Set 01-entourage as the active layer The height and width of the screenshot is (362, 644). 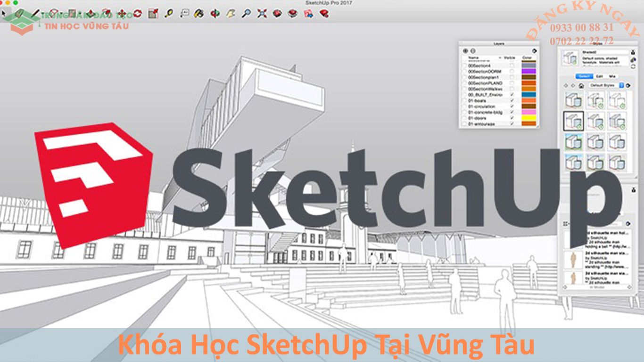click(464, 124)
